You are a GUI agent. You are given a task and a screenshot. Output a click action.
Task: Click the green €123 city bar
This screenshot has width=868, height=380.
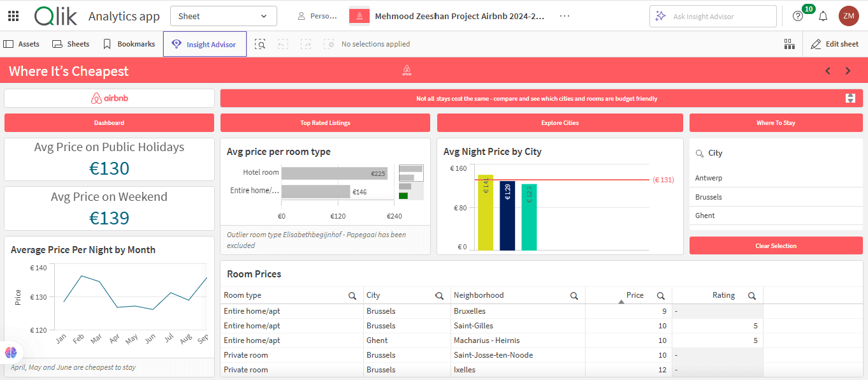coord(529,217)
